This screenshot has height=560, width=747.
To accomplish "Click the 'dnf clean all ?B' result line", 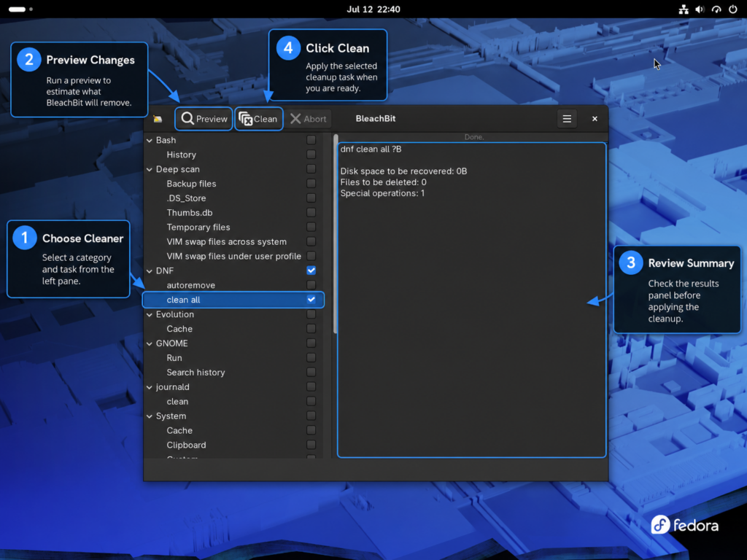I will tap(371, 149).
